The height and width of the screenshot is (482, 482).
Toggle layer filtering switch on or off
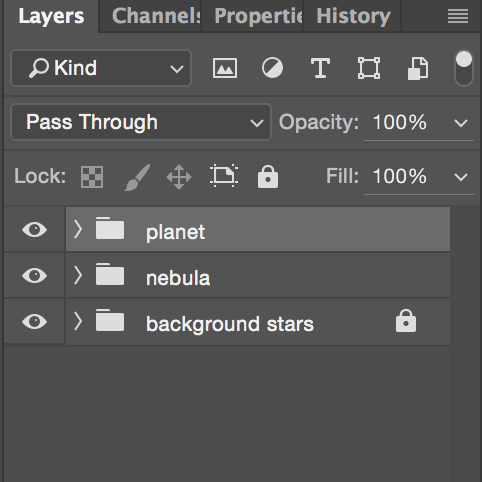pos(464,68)
